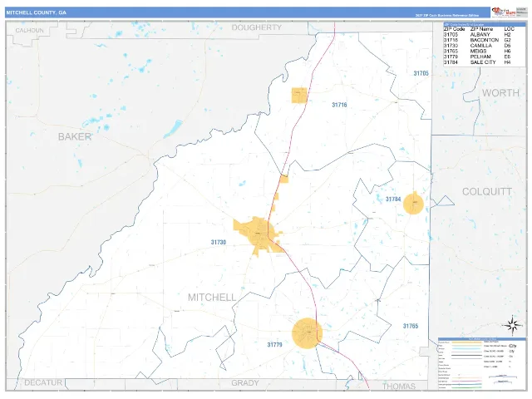Click the blue header of the legend box
Screen dimensions: 532x399
click(482, 339)
